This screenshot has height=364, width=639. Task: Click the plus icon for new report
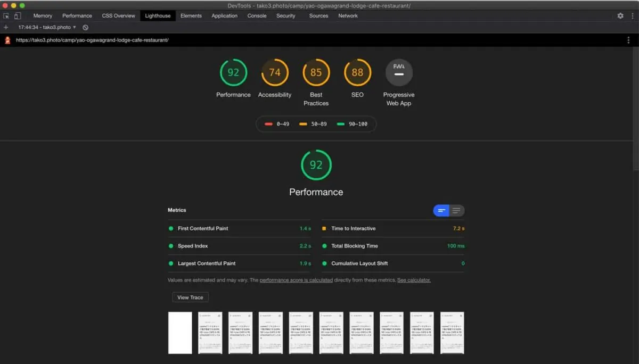tap(6, 27)
